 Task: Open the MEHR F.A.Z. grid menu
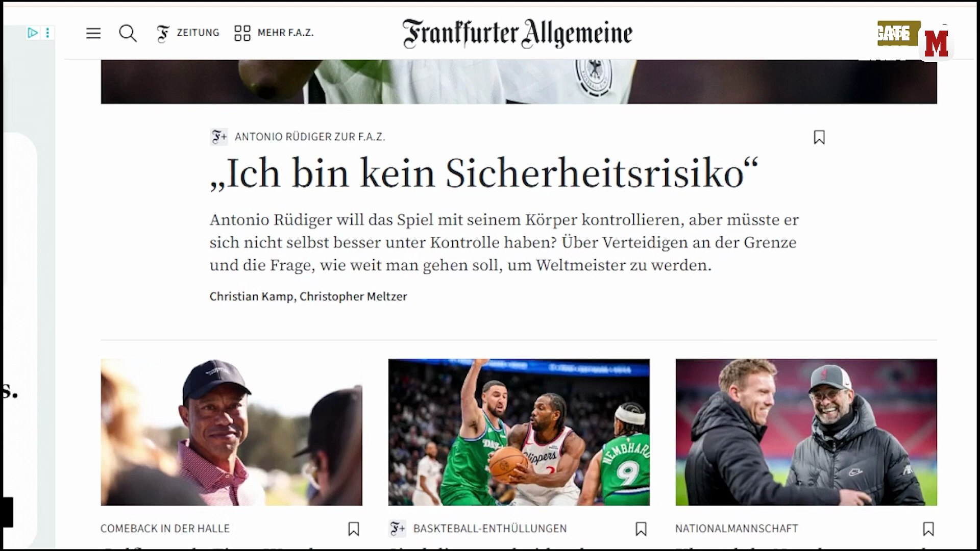click(274, 33)
